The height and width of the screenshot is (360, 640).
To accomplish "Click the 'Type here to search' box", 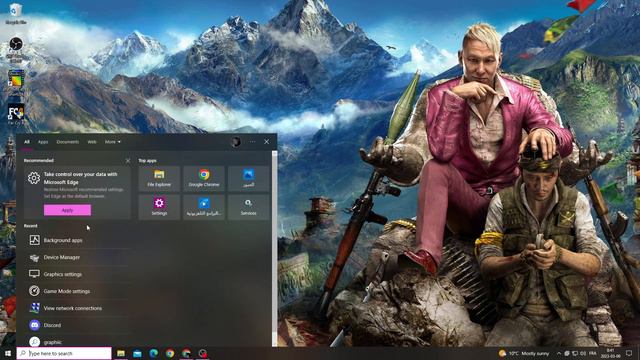I will point(64,353).
